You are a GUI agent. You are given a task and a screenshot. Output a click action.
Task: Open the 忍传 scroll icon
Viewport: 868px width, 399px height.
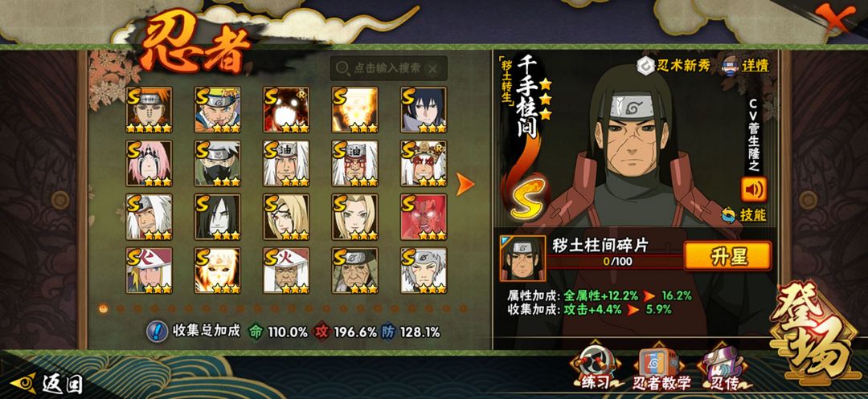click(x=719, y=368)
